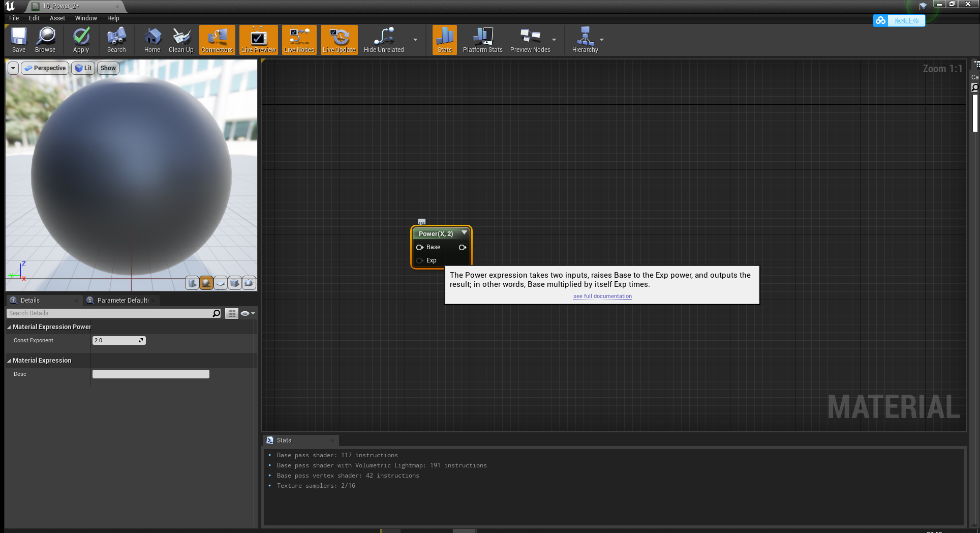Click the see full documentation link
This screenshot has height=533, width=980.
[602, 296]
